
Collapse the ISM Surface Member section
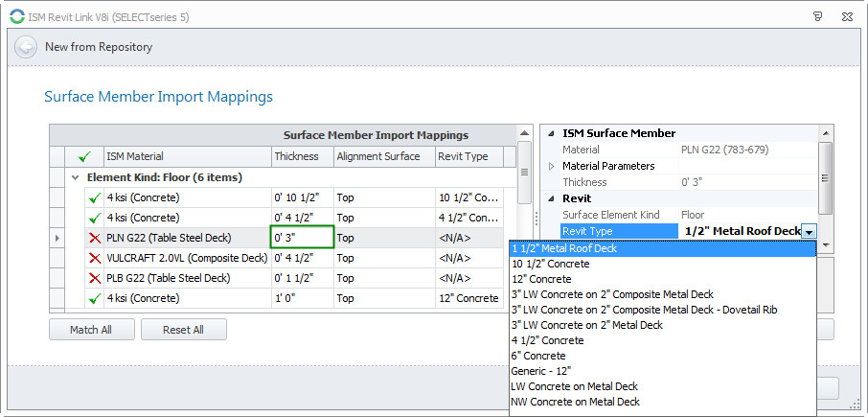pos(550,133)
